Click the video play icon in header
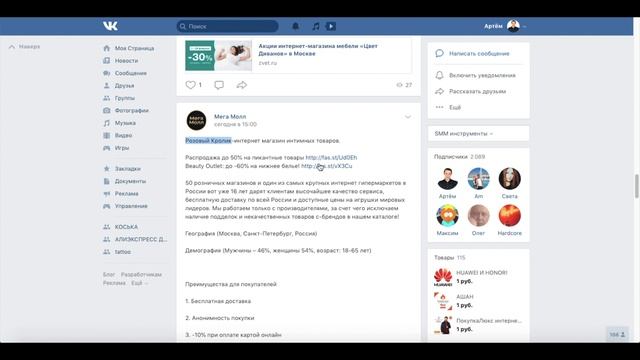Viewport: 640px width, 360px height. [x=331, y=26]
